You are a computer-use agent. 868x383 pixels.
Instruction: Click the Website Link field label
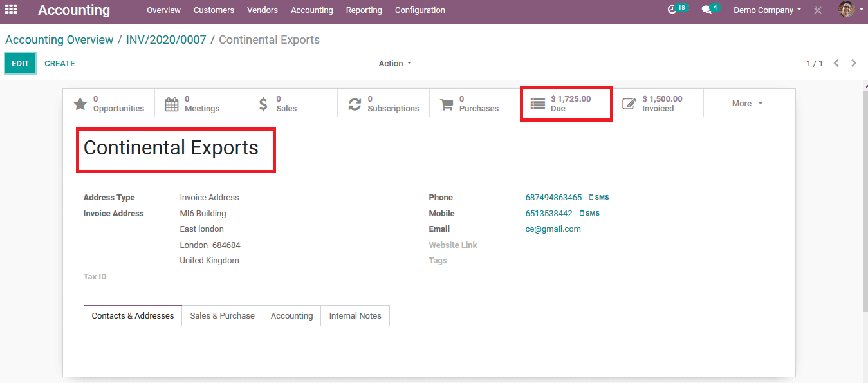(x=453, y=245)
